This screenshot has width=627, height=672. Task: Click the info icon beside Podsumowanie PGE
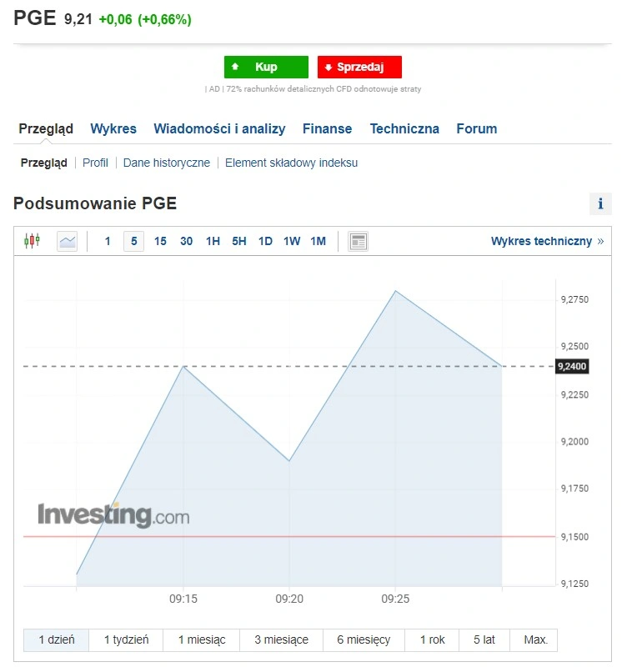click(x=600, y=203)
